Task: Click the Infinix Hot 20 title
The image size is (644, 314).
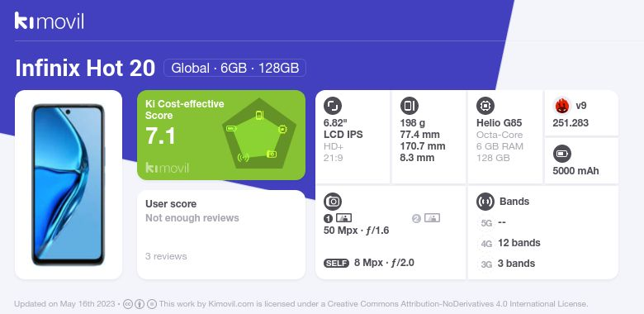Action: [x=85, y=68]
